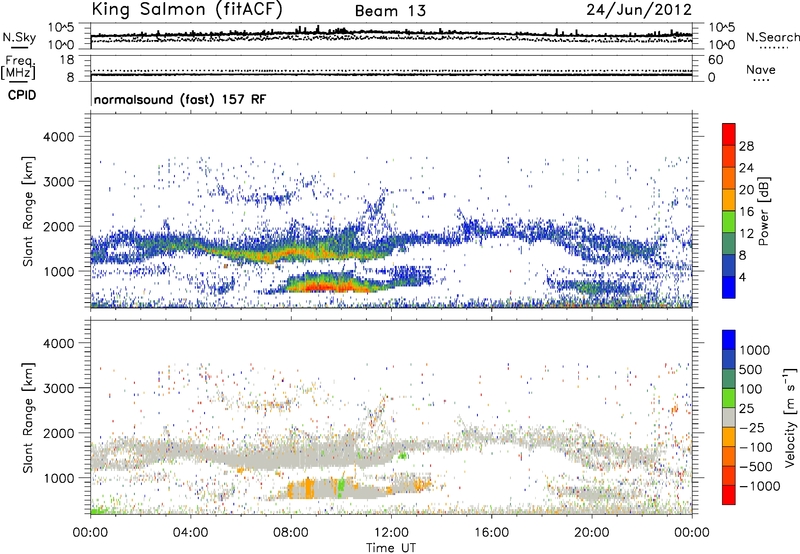Click the 'N.Search' legend label
800x554 pixels.
tap(772, 37)
